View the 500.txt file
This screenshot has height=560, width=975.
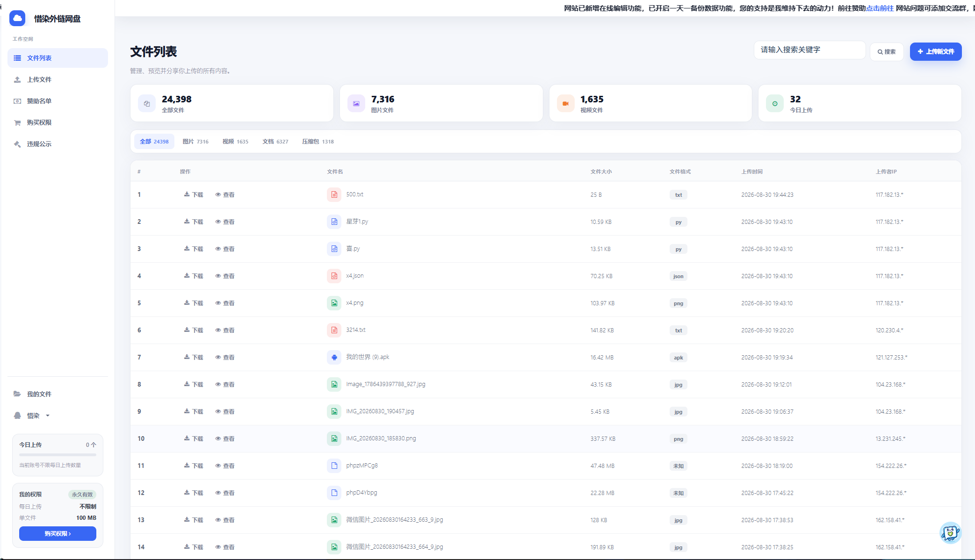(x=225, y=194)
